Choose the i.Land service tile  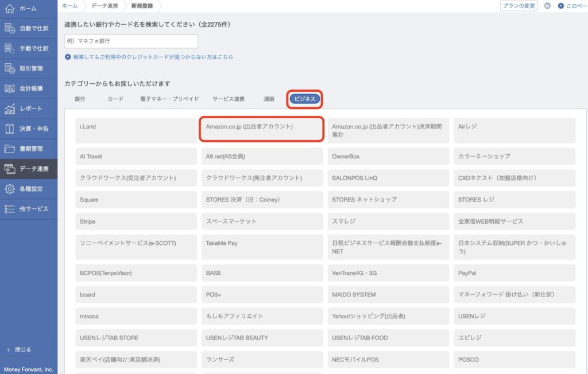pyautogui.click(x=136, y=130)
